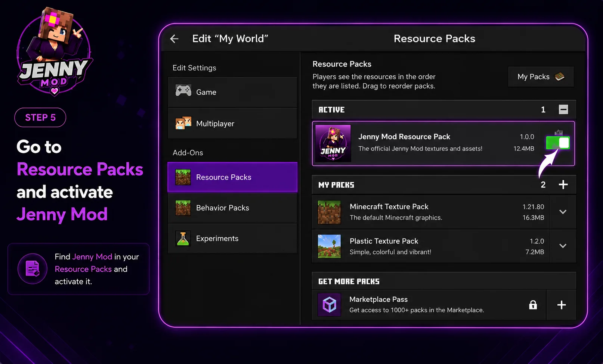Screen dimensions: 603x364
Task: Select the Minecraft Texture Pack name
Action: (x=389, y=206)
